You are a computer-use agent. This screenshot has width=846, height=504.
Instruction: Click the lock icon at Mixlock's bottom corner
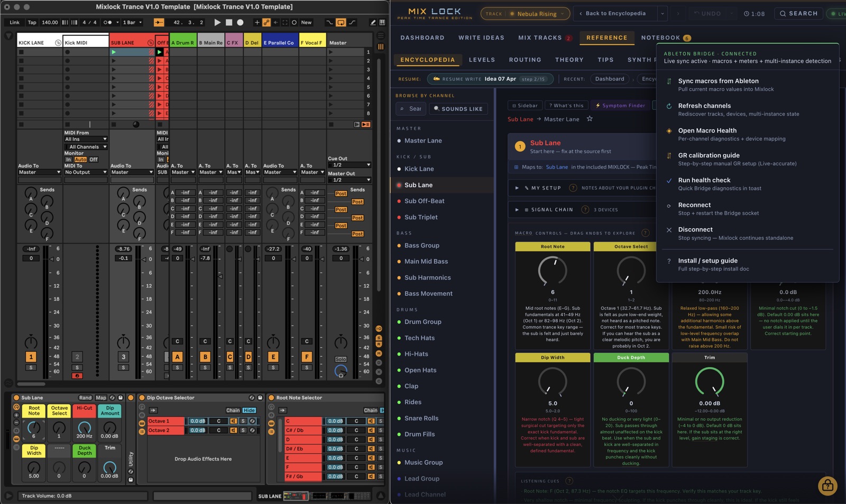click(x=827, y=486)
